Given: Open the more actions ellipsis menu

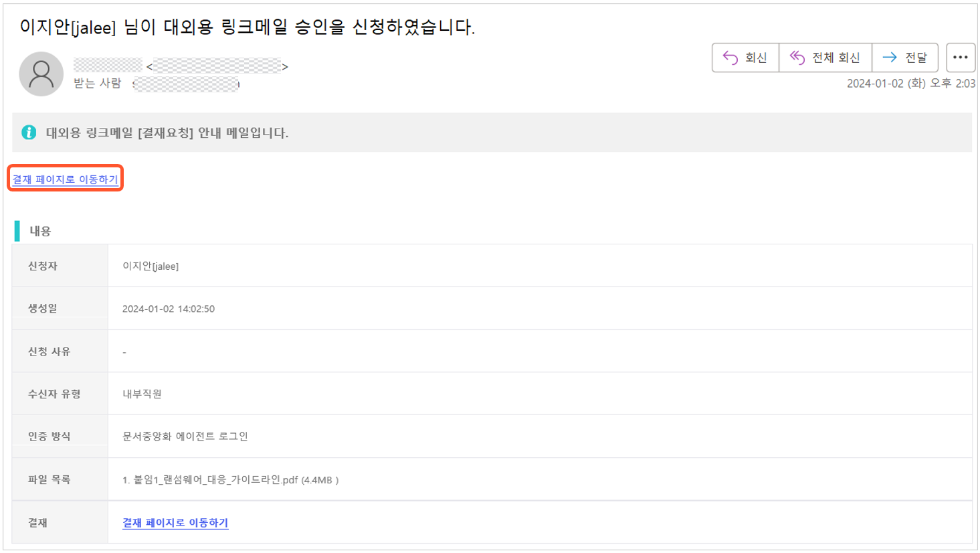Looking at the screenshot, I should 961,58.
